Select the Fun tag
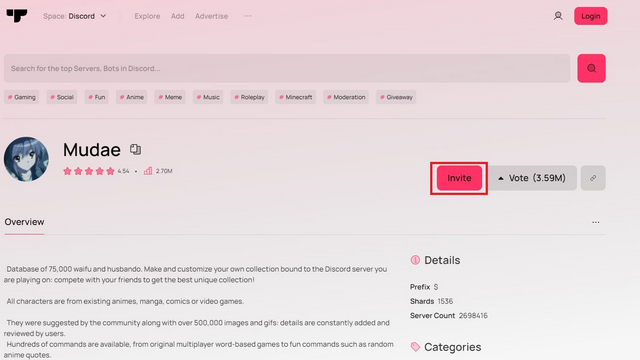 [97, 97]
